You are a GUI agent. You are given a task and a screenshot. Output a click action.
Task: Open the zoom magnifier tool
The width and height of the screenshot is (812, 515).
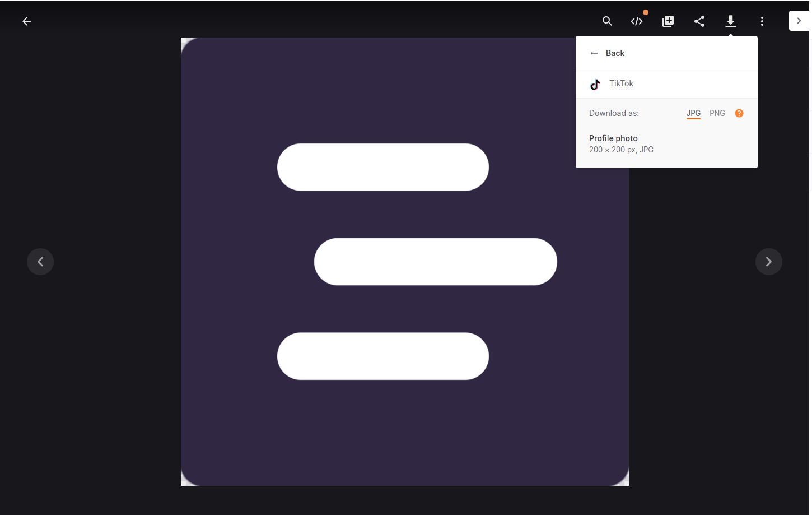click(x=607, y=21)
